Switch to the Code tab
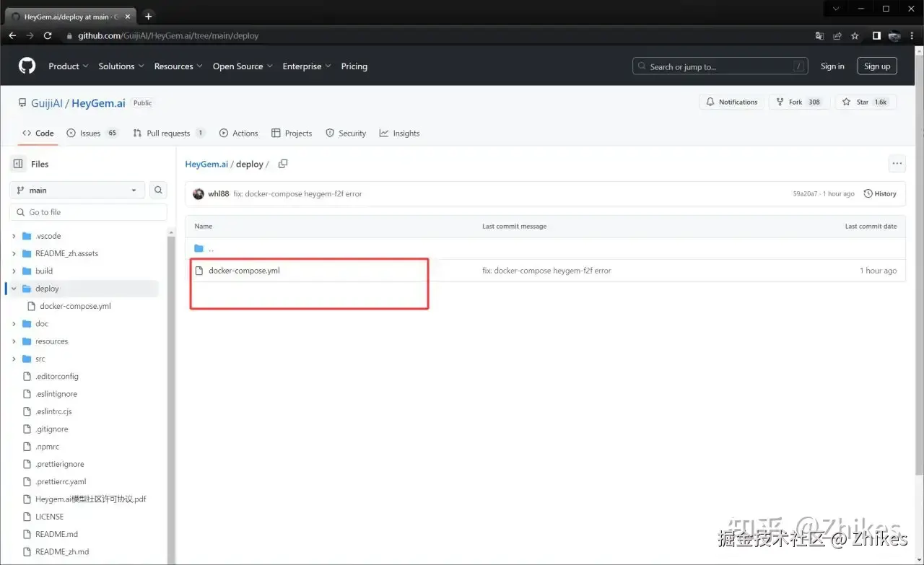This screenshot has width=924, height=565. 38,133
